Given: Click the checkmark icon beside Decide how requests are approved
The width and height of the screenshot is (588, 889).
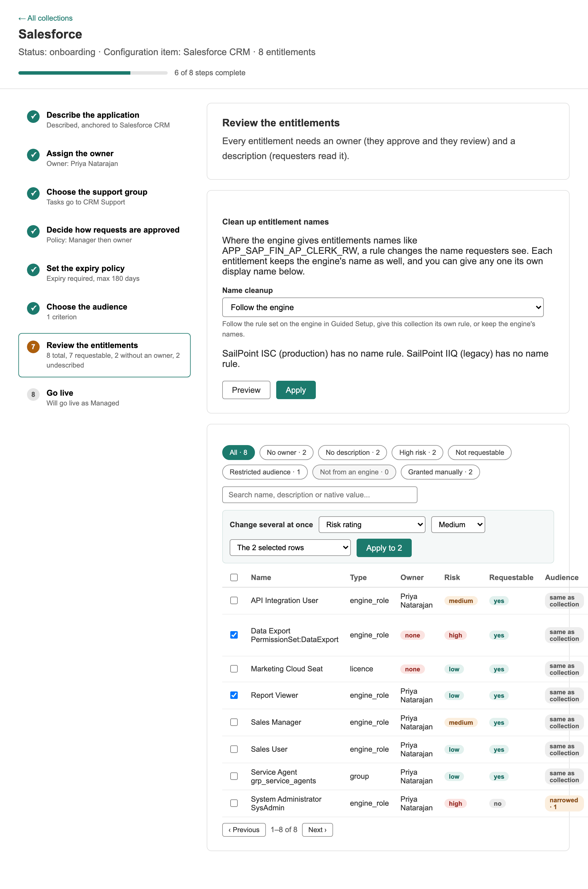Looking at the screenshot, I should point(33,231).
